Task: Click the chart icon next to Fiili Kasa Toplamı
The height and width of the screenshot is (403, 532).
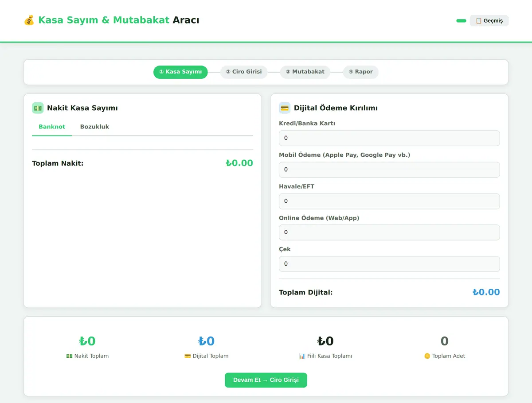Action: (x=302, y=356)
